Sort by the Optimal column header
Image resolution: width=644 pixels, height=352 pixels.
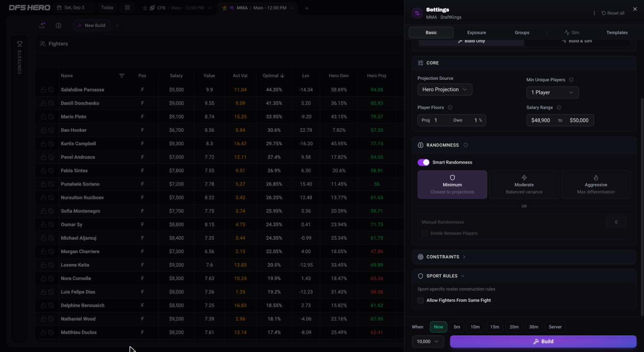273,76
